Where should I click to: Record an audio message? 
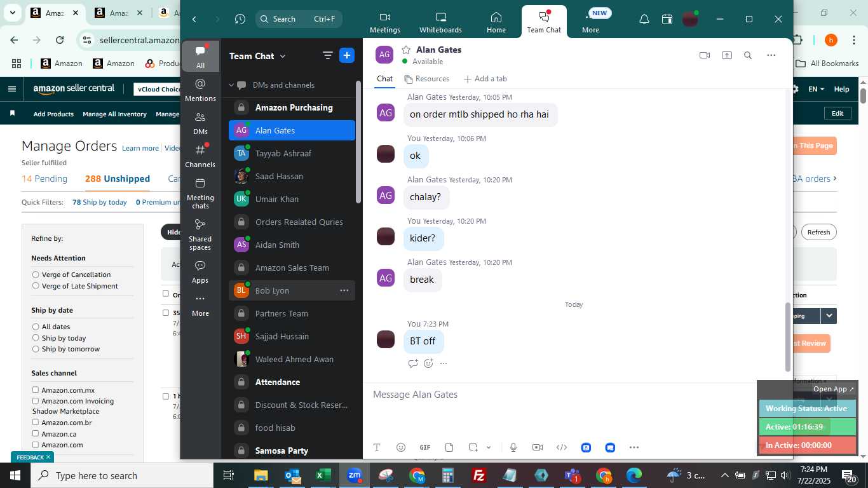[513, 447]
